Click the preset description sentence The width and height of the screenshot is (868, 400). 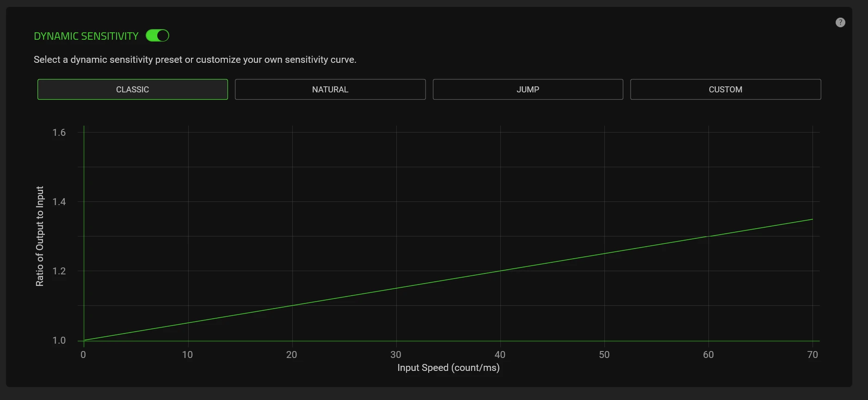[195, 60]
